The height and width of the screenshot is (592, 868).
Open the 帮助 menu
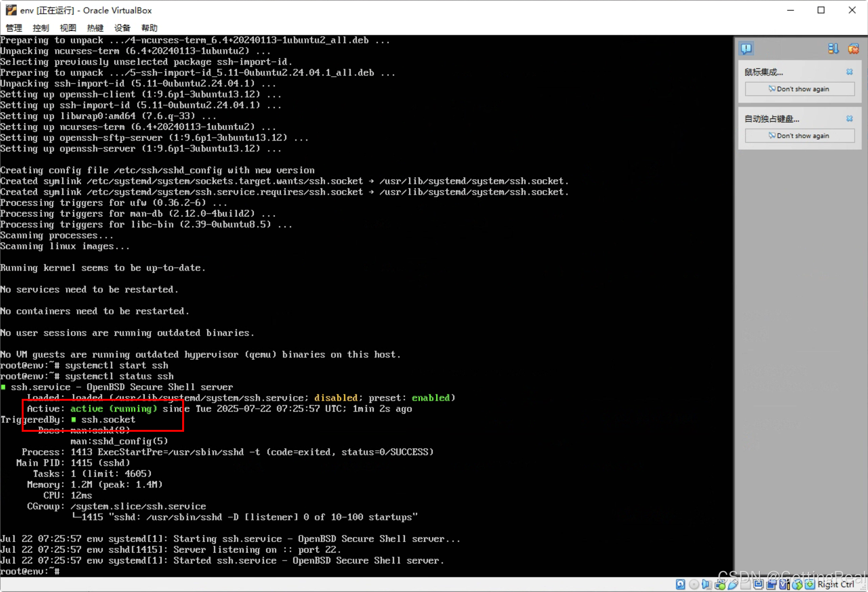point(149,28)
